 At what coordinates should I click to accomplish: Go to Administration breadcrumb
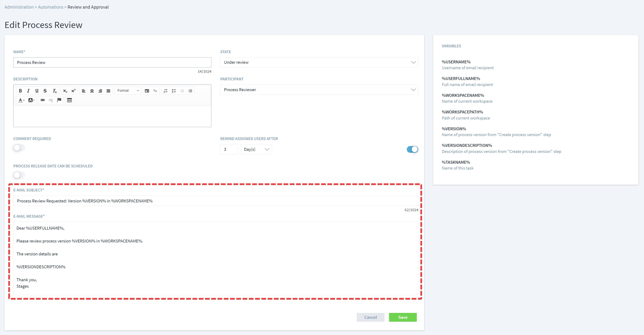coord(19,7)
